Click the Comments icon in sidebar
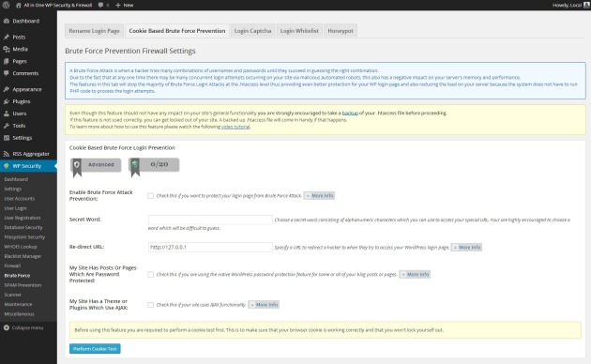The width and height of the screenshot is (591, 364). (x=7, y=73)
